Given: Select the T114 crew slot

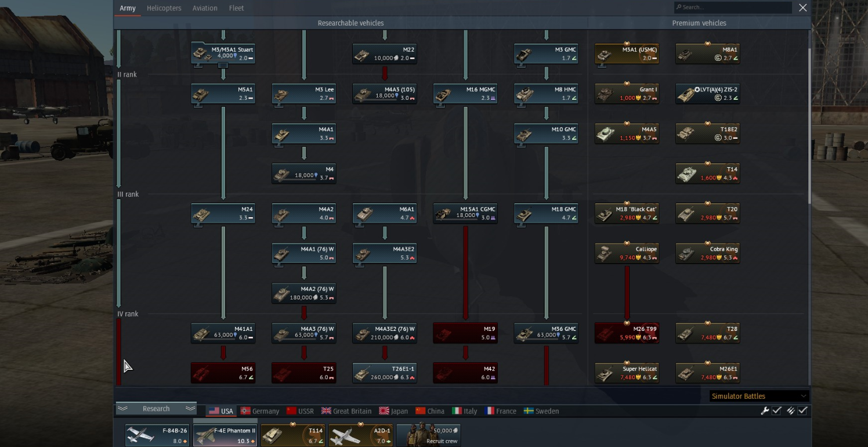Looking at the screenshot, I should point(293,435).
